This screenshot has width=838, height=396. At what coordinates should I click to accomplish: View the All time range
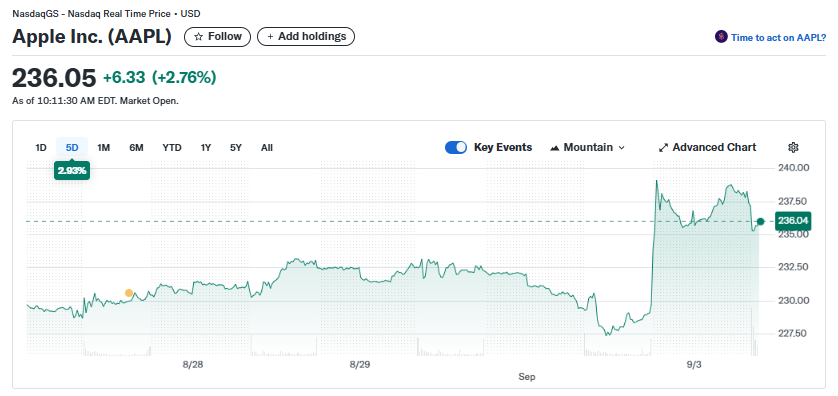(x=267, y=147)
